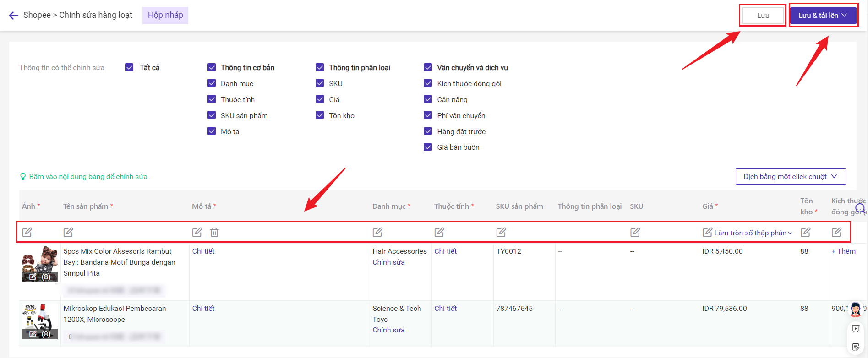
Task: Select the Hộp nháp tab
Action: [165, 16]
